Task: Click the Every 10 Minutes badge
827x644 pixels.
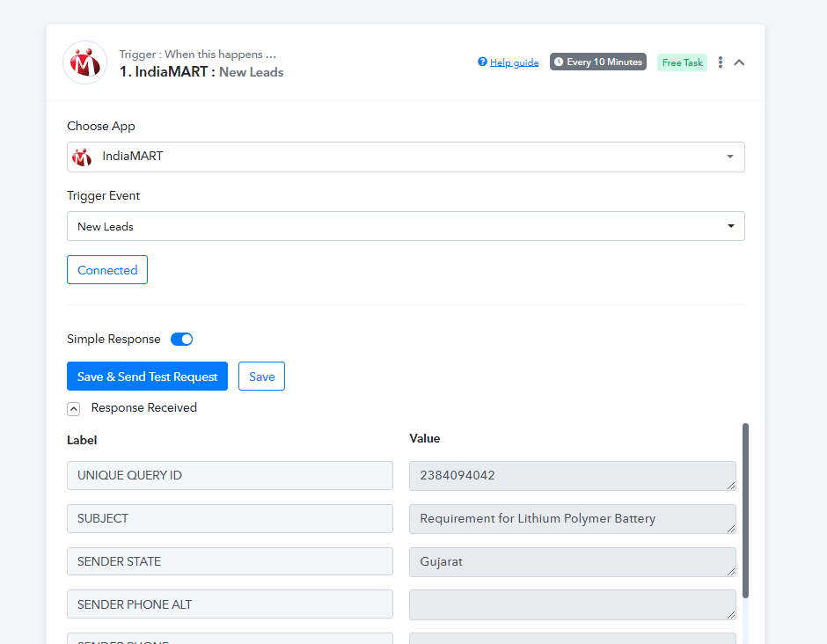Action: [598, 62]
